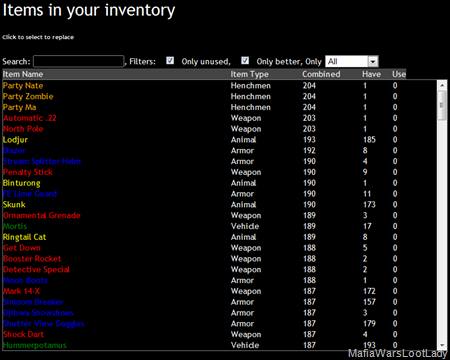Open the All item type dropdown
Image resolution: width=450 pixels, height=360 pixels.
[352, 61]
